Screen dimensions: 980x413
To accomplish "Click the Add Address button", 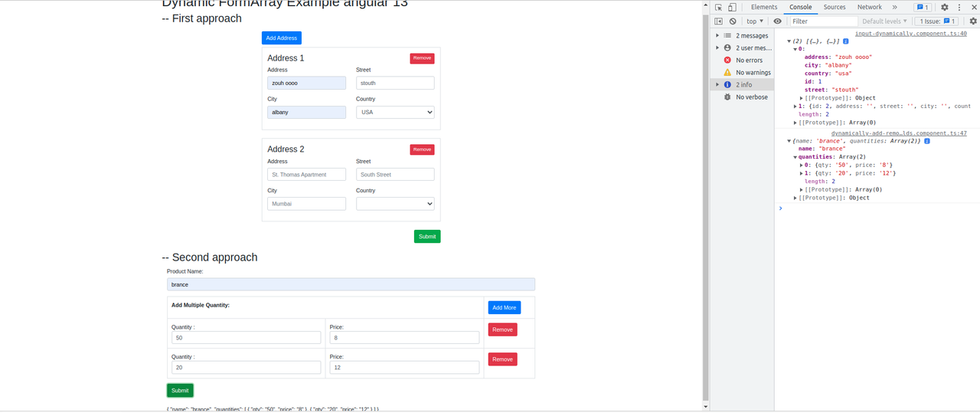I will [282, 38].
